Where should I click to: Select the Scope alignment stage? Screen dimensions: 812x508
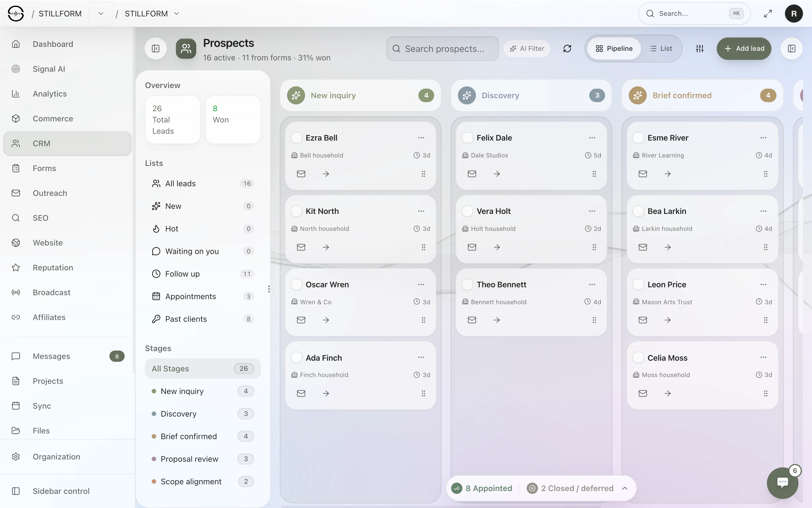pyautogui.click(x=203, y=482)
